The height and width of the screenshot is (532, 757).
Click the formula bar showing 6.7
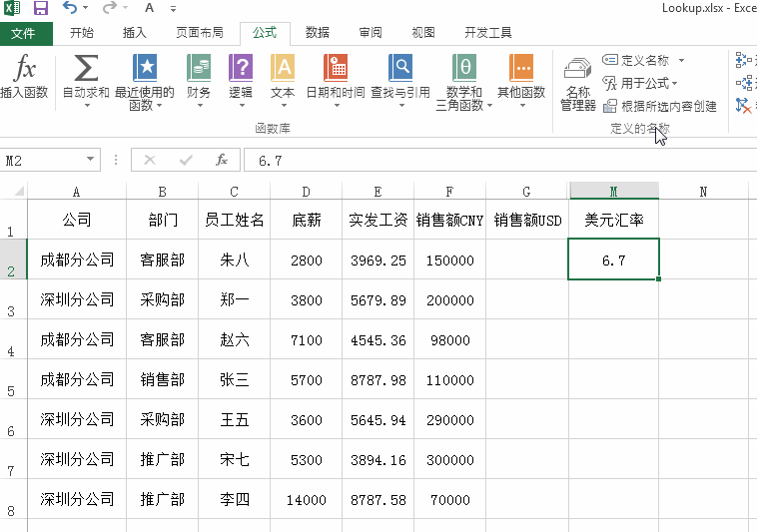tap(500, 160)
